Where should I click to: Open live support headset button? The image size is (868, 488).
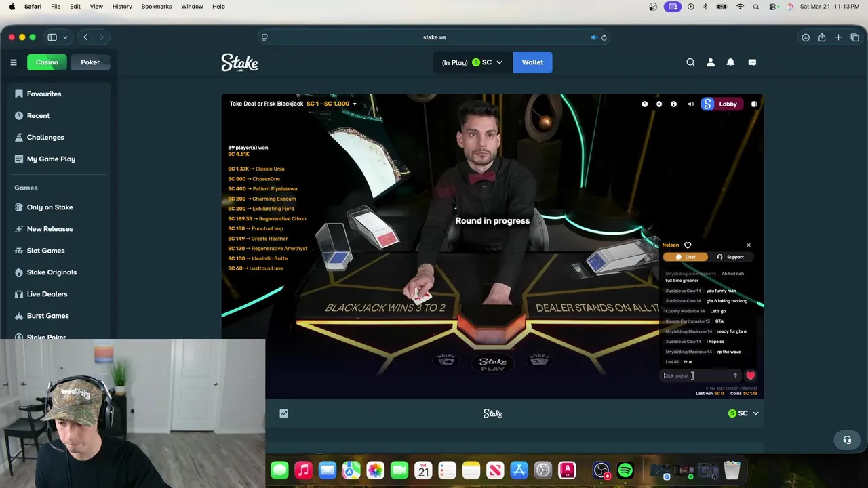coord(847,440)
